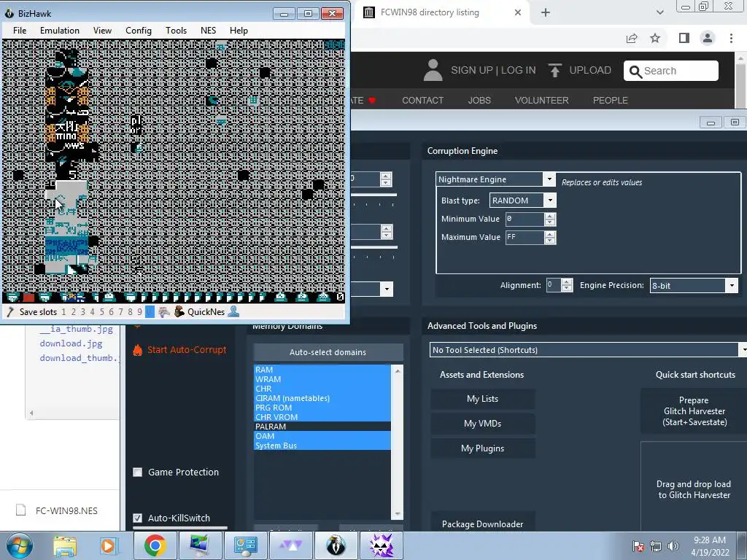Enable the Game Protection checkbox

pos(138,472)
